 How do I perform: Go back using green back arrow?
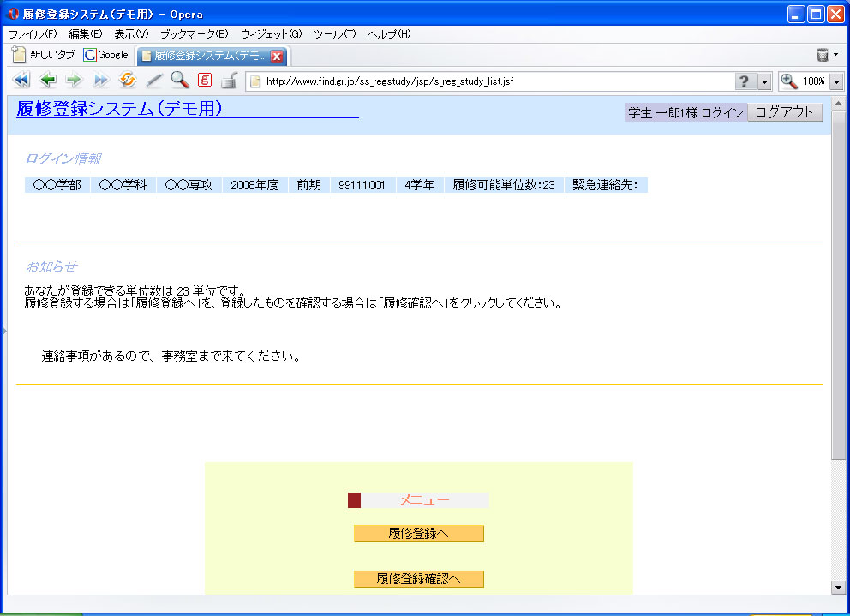48,81
